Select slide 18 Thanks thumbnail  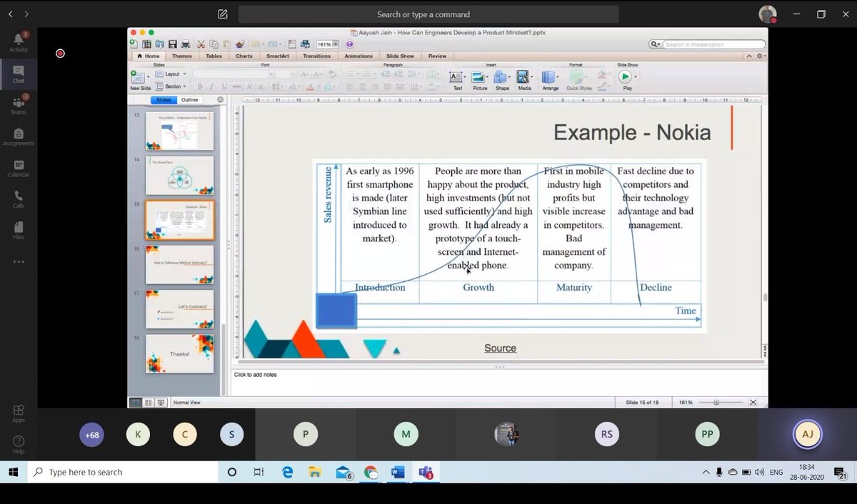179,353
